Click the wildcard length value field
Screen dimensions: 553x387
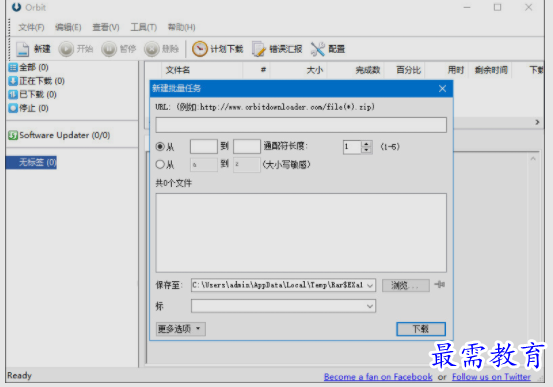(x=352, y=147)
